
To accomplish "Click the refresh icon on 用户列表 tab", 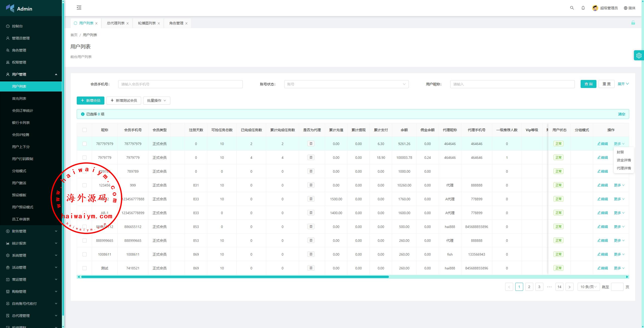I will [75, 23].
